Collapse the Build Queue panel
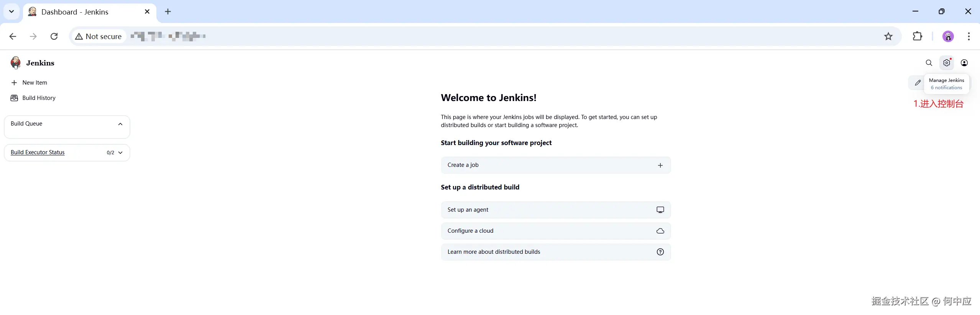The image size is (980, 315). pyautogui.click(x=120, y=124)
